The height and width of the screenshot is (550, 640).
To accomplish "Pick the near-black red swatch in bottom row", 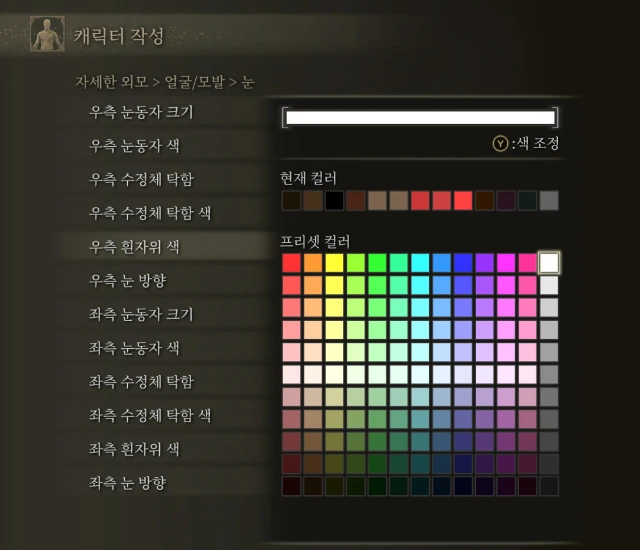I will click(x=291, y=486).
